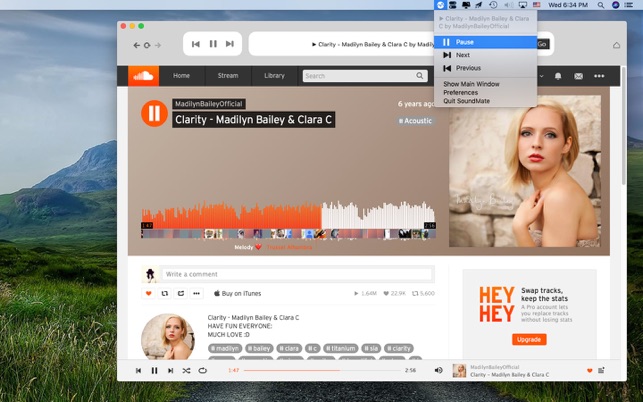643x402 pixels.
Task: Click the Write a comment field
Action: coord(297,274)
